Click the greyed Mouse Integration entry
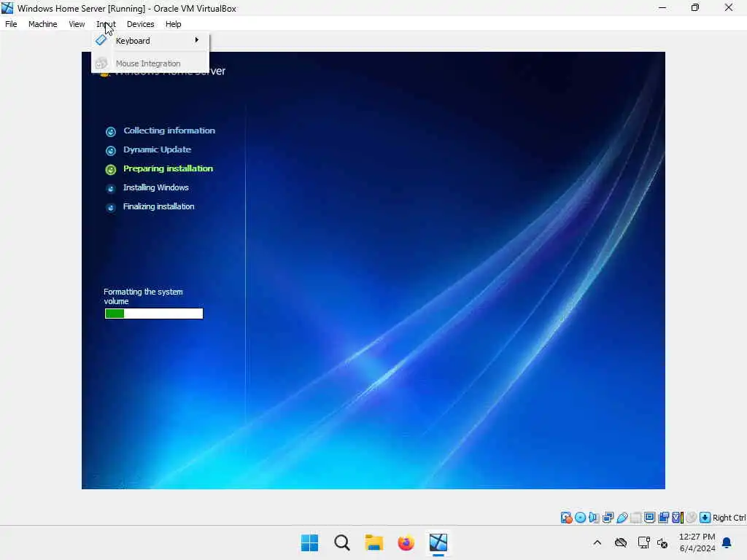Image resolution: width=747 pixels, height=560 pixels. point(150,63)
